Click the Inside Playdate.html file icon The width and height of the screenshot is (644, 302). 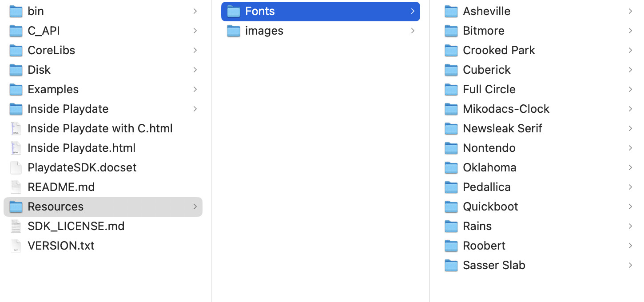click(x=16, y=148)
